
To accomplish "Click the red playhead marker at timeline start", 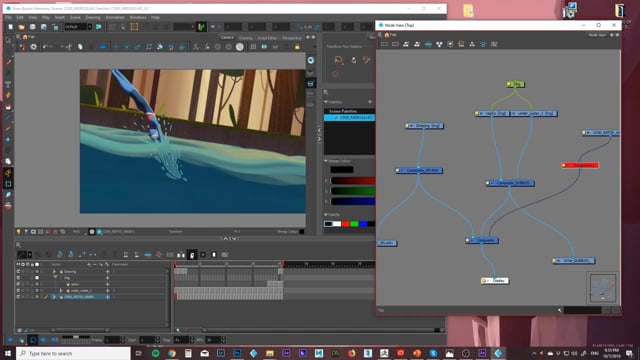I will click(176, 264).
